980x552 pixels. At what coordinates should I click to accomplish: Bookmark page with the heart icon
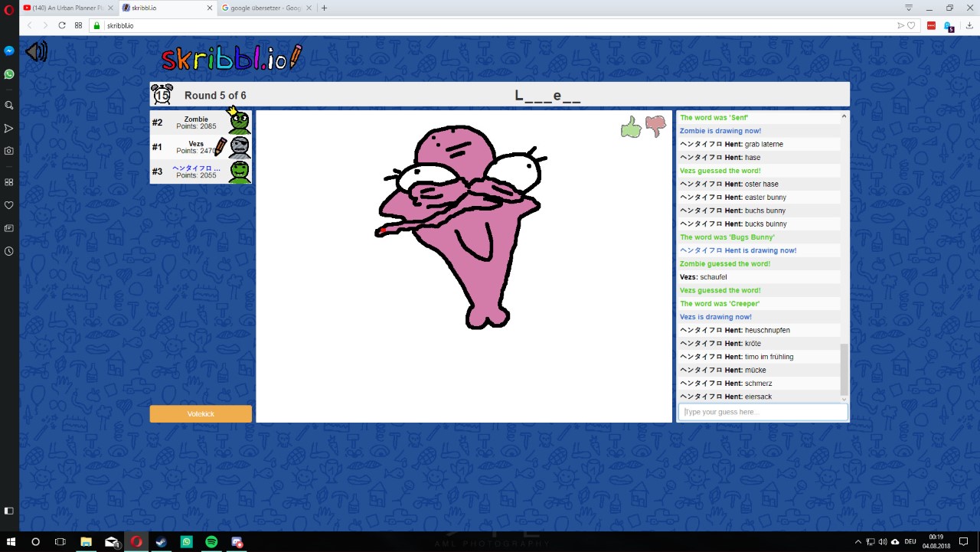pos(911,25)
